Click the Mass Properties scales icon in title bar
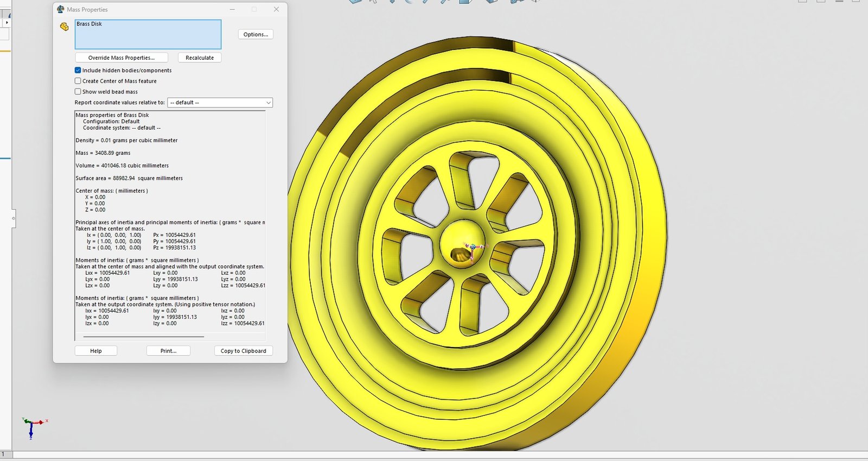The width and height of the screenshot is (868, 461). tap(61, 9)
